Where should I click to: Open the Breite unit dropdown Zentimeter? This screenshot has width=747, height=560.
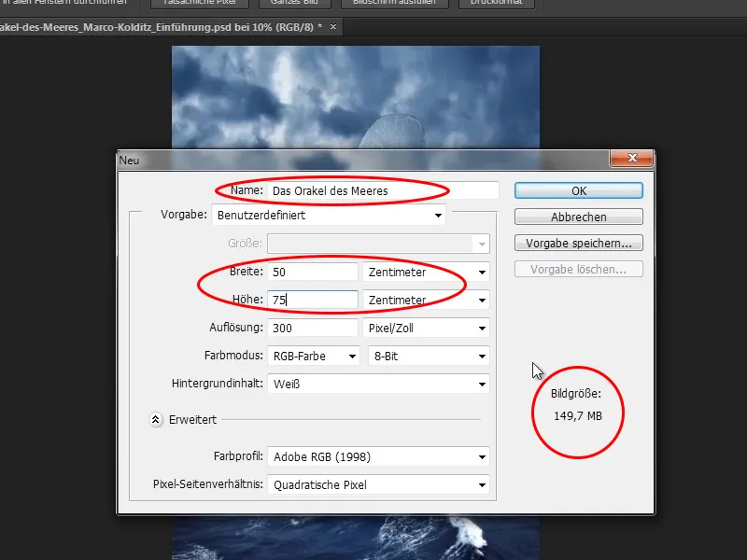[x=427, y=272]
